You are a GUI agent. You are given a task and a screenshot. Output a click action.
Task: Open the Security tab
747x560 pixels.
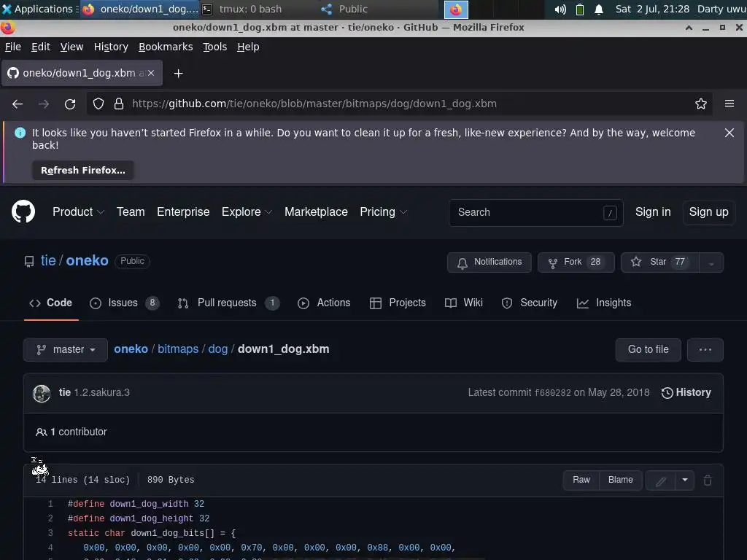tap(530, 303)
